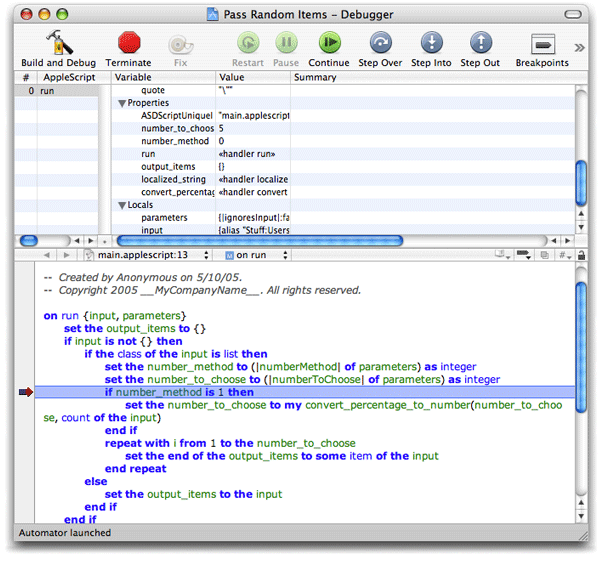Click the 'on run {input, parameters}' code line

(x=115, y=316)
